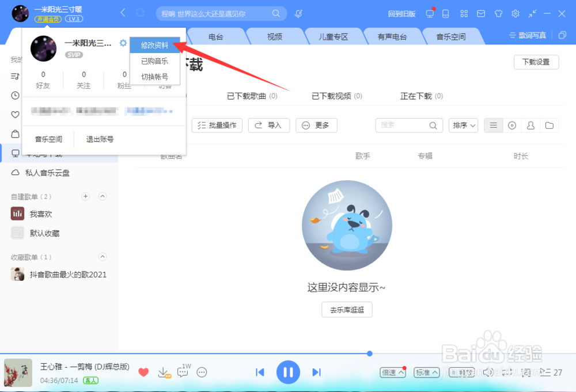The image size is (576, 392).
Task: Skip to the previous track
Action: pyautogui.click(x=260, y=372)
